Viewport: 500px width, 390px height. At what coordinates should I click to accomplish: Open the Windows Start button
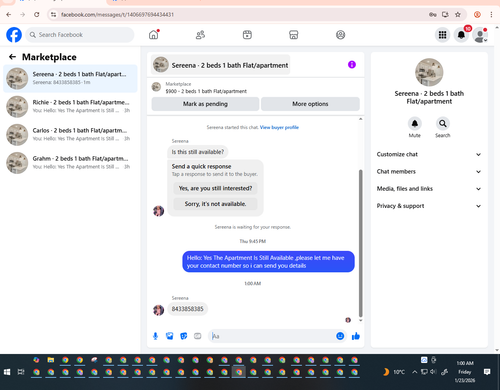(x=7, y=372)
